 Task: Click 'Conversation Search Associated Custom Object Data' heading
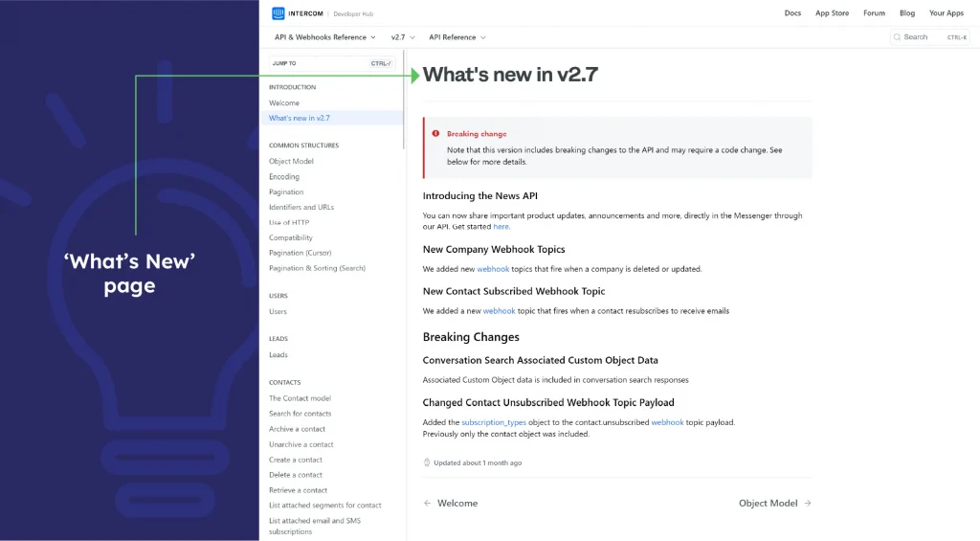[540, 360]
